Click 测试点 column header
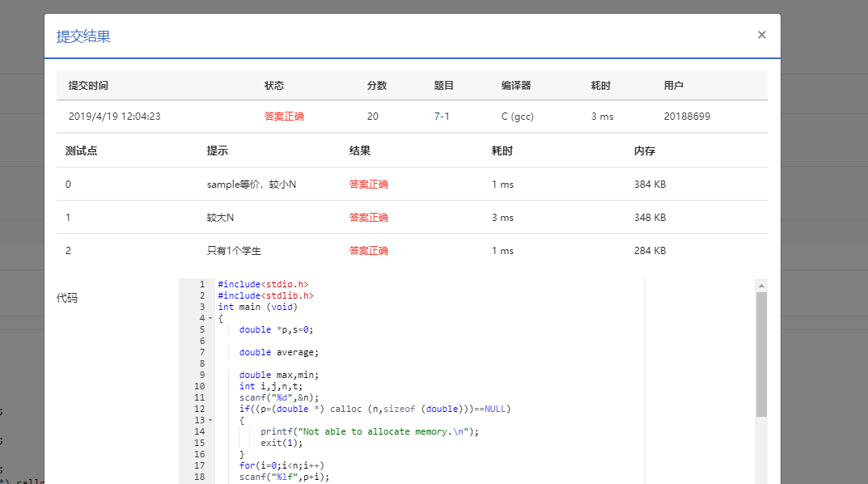 click(82, 151)
